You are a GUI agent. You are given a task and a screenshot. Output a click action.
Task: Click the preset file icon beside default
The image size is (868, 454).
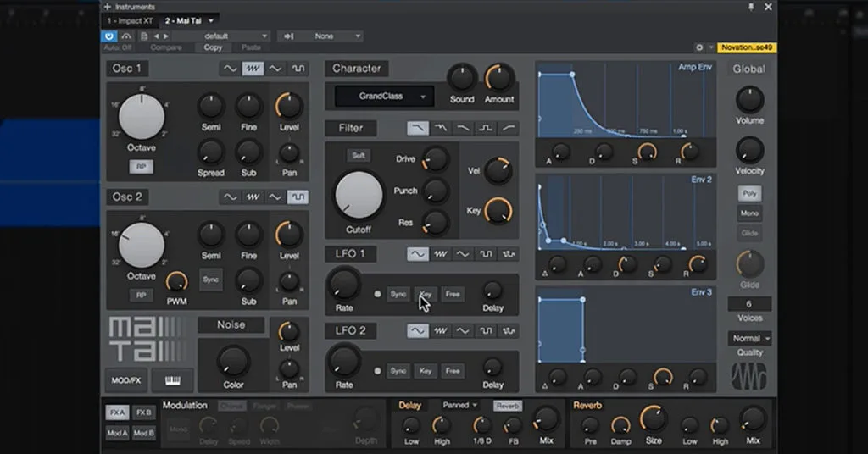click(x=144, y=36)
